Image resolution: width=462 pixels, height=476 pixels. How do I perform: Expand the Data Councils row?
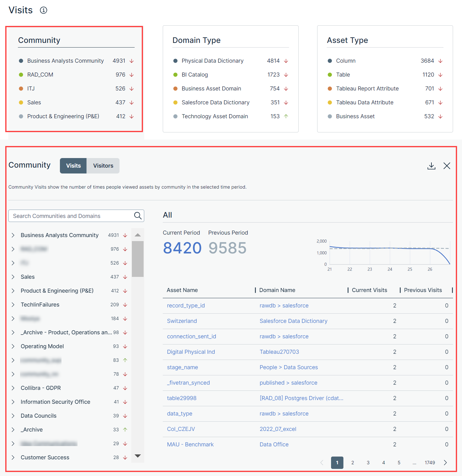(x=13, y=416)
